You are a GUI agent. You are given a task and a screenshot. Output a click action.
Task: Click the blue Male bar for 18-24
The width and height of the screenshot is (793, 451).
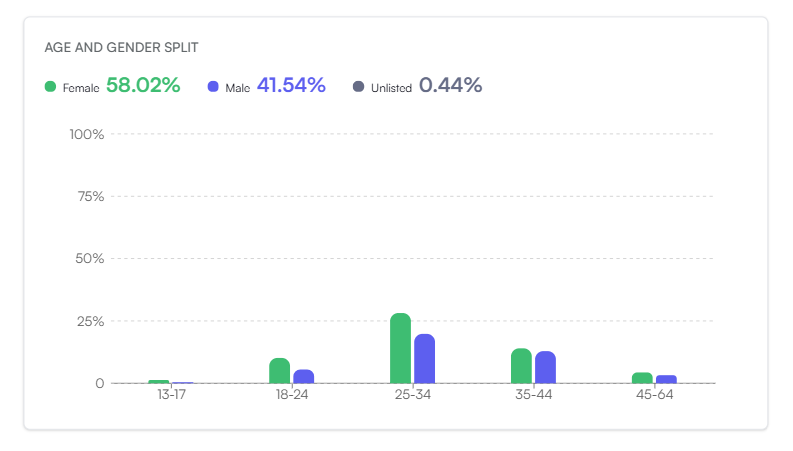pyautogui.click(x=303, y=376)
